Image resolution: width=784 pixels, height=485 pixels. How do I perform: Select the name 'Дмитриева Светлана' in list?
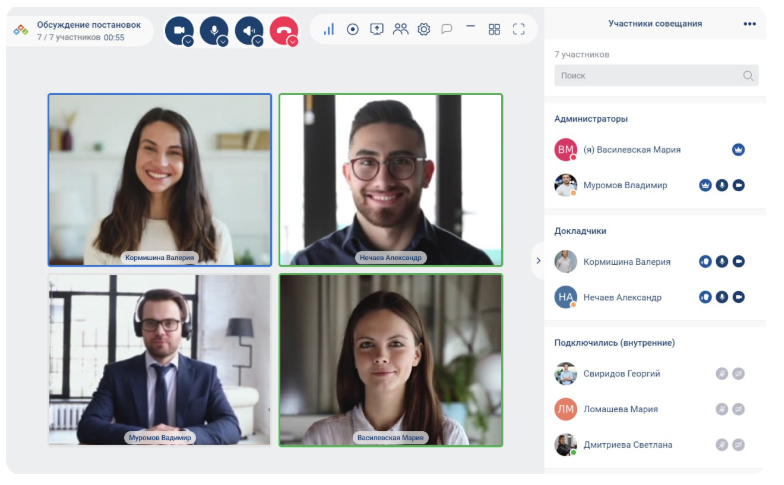628,445
